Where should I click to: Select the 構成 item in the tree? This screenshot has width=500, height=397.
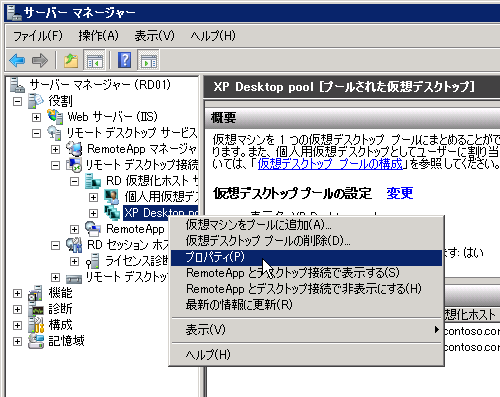click(x=60, y=325)
